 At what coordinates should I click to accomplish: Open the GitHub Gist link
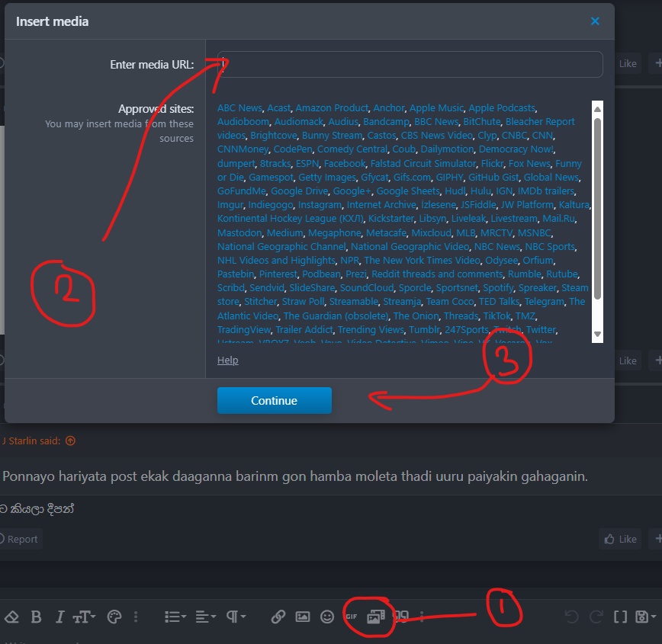click(x=493, y=178)
